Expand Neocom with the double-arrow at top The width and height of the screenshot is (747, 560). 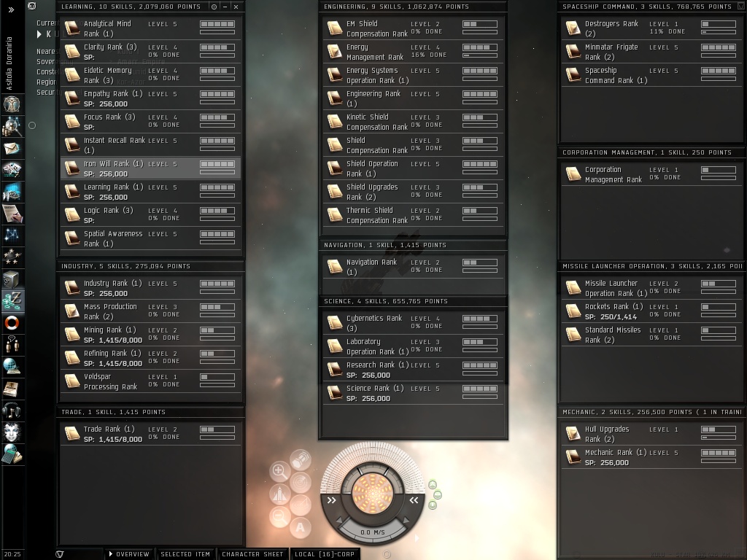pos(11,9)
